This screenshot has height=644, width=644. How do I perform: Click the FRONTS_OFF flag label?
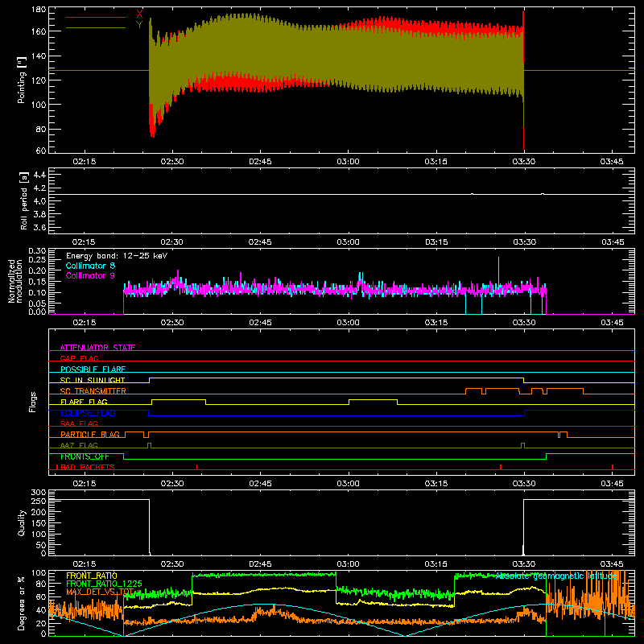pyautogui.click(x=85, y=456)
